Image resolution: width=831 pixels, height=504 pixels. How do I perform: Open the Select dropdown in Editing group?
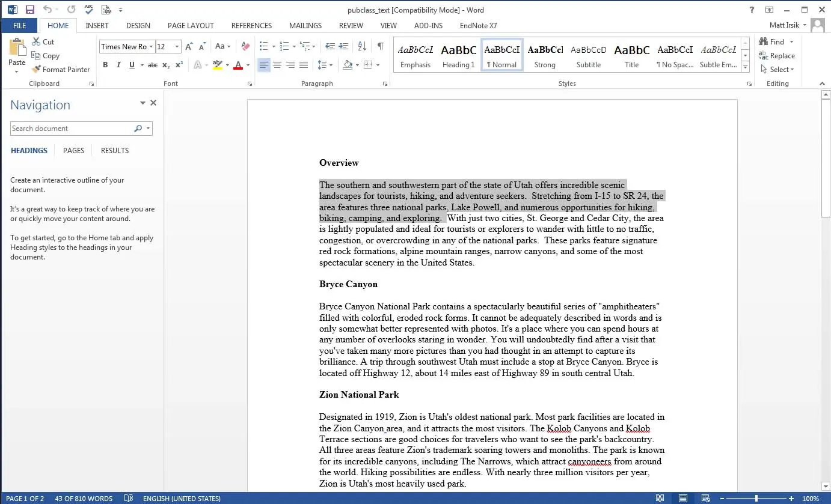coord(777,69)
